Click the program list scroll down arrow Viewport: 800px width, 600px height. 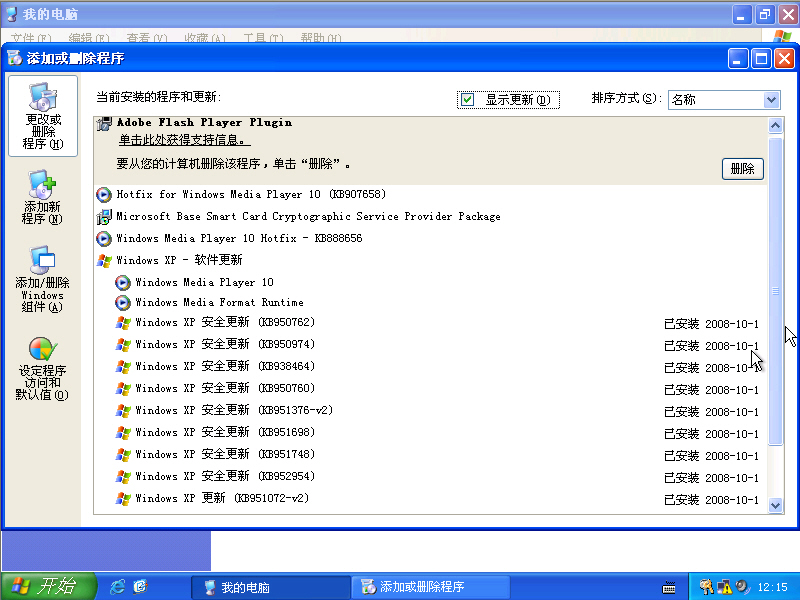click(776, 505)
